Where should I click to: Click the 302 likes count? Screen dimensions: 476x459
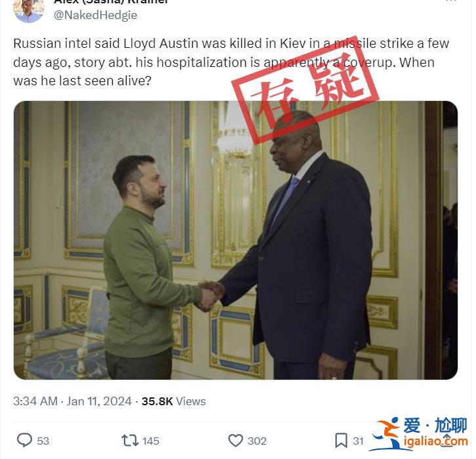(257, 441)
